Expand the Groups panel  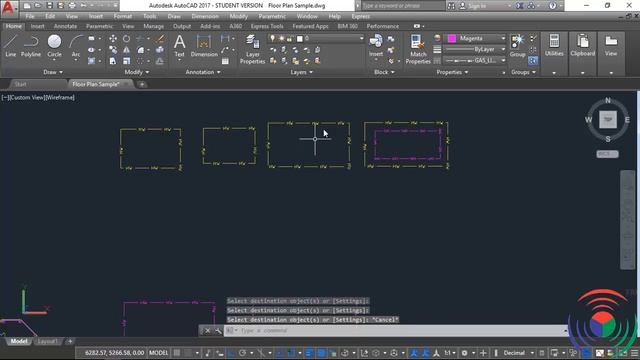(523, 72)
